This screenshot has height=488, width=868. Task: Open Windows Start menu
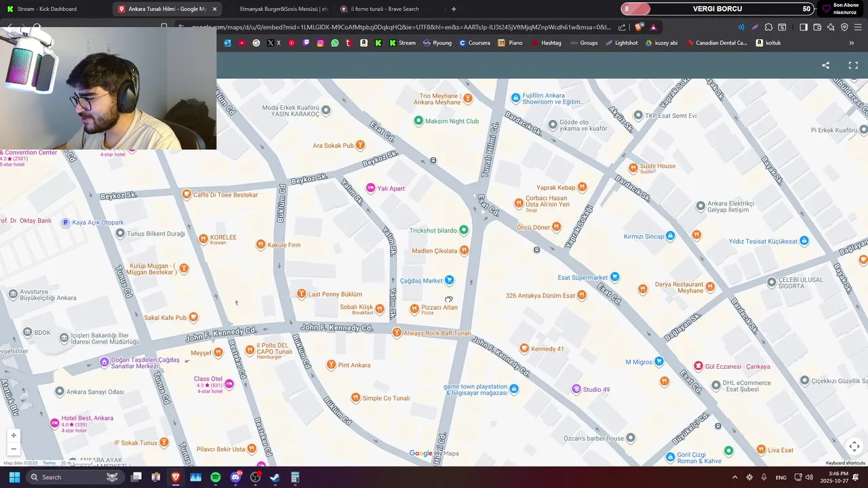point(14,477)
